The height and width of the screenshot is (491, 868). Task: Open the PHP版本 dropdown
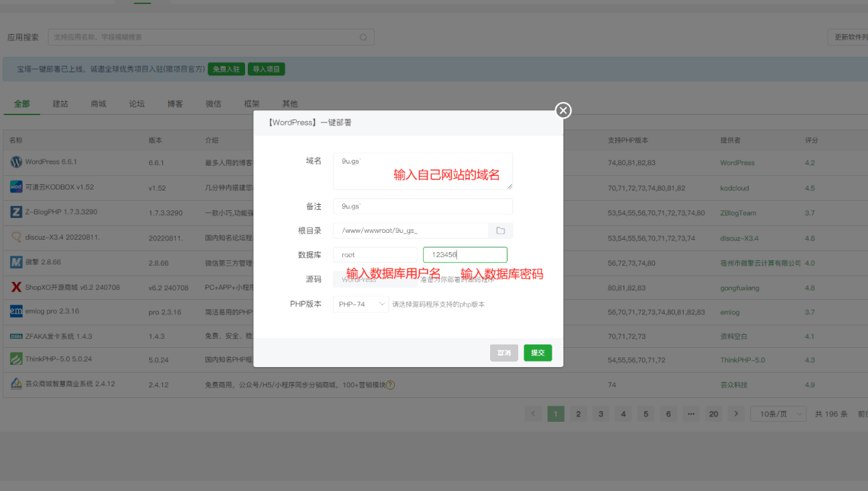coord(361,304)
